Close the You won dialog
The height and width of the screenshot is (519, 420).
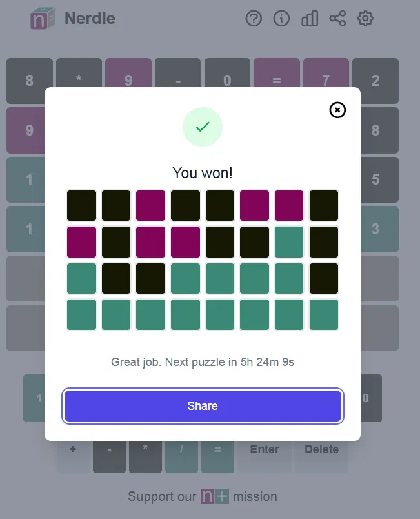[337, 110]
